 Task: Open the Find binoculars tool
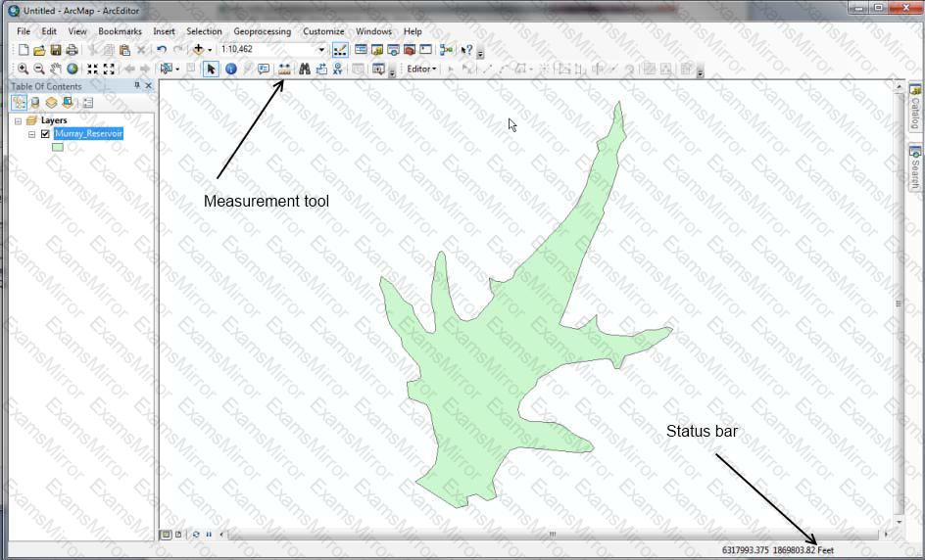click(x=305, y=70)
